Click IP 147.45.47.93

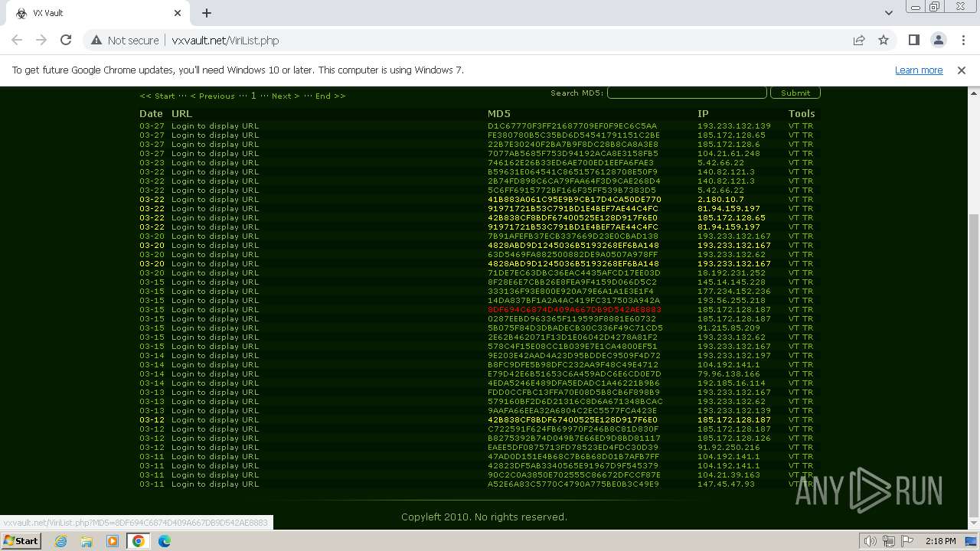(726, 484)
